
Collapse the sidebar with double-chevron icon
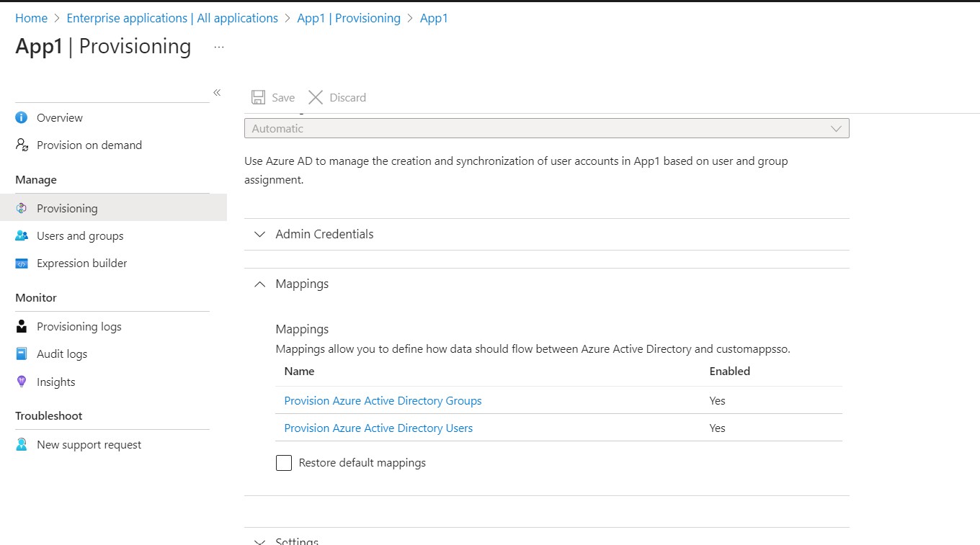point(217,92)
